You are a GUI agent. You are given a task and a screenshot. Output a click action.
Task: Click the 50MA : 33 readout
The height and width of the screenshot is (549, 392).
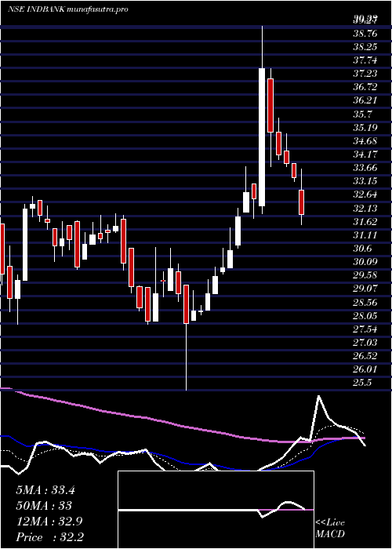(44, 506)
